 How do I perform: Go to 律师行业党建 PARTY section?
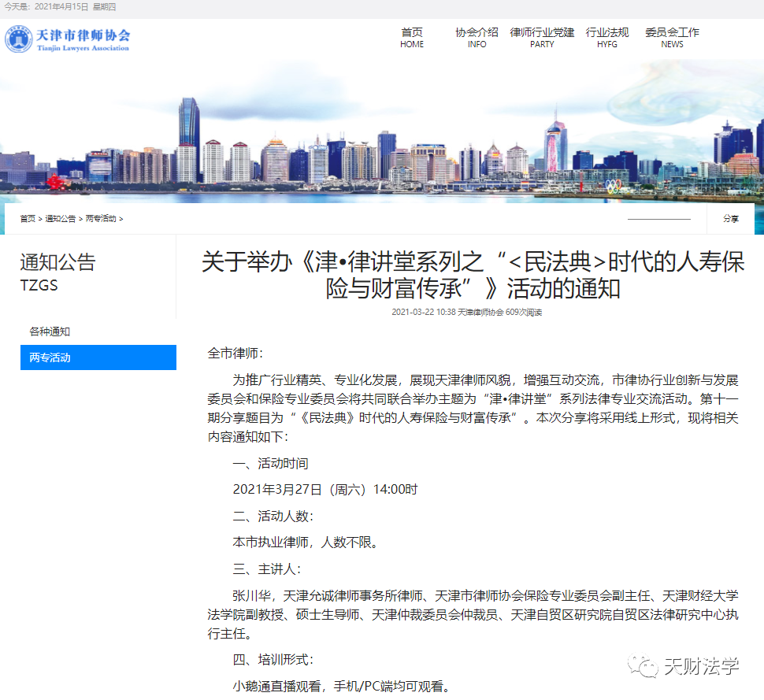tap(542, 38)
